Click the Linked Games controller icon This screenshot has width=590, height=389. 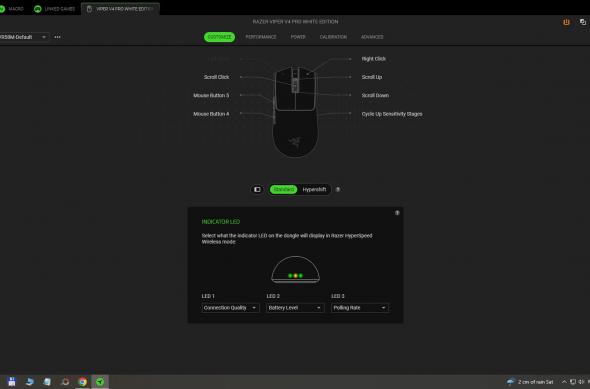click(38, 9)
